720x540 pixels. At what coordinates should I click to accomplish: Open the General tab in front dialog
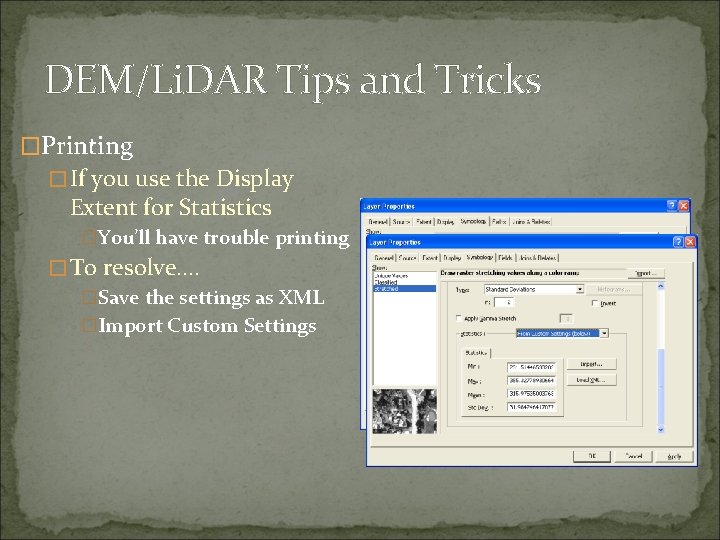tap(383, 258)
